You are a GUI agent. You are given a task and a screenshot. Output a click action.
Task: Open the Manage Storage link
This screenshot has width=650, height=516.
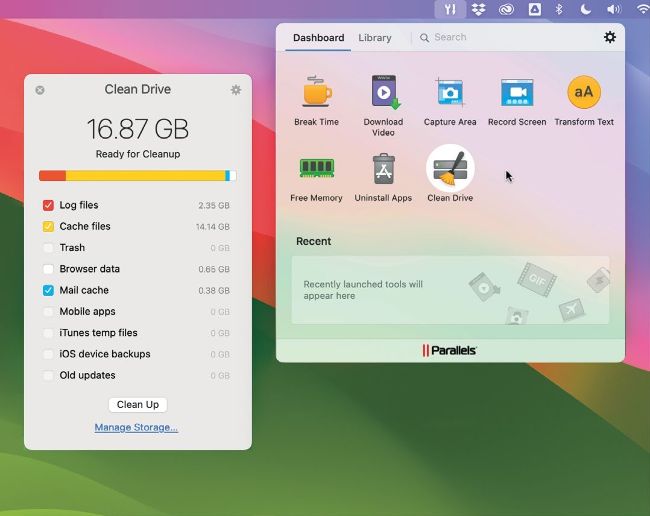[136, 427]
